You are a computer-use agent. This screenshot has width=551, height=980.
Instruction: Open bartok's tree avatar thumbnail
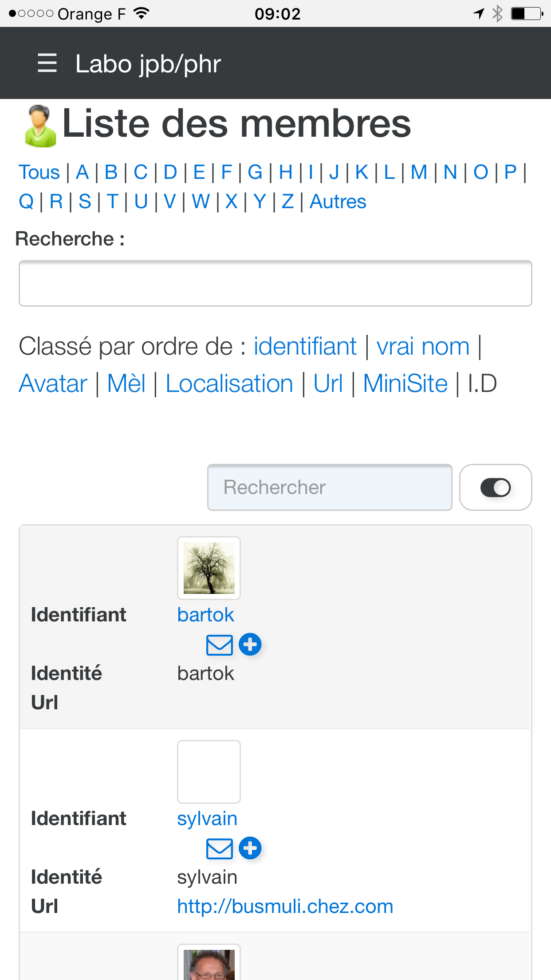209,568
